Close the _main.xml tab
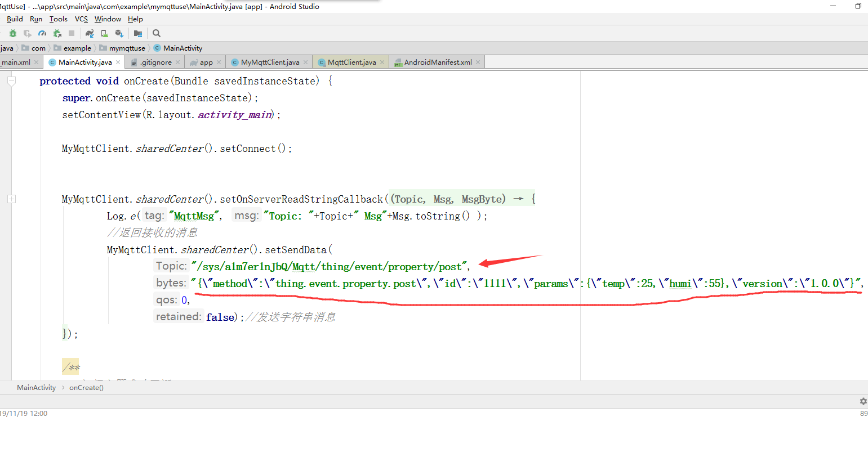 tap(37, 62)
